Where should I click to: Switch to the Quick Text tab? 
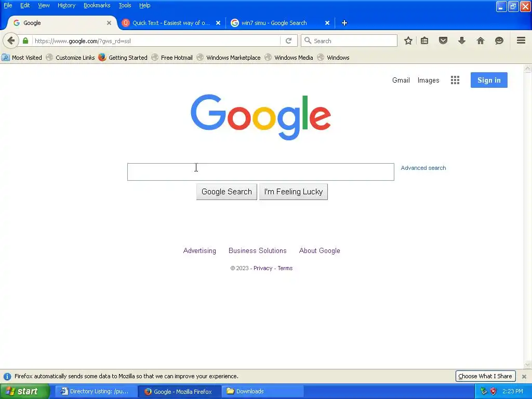[x=171, y=23]
